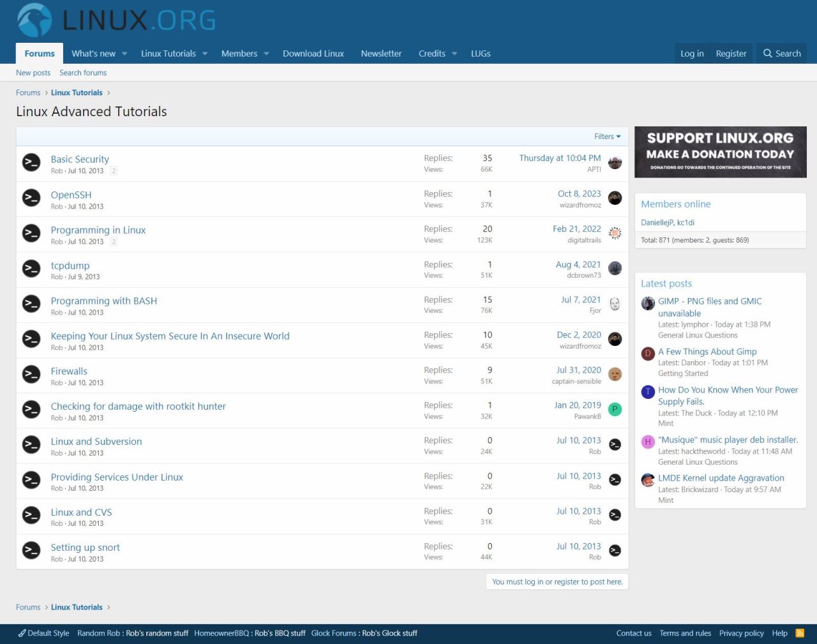Open wizardfromoz avatar on OpenSSH row

(615, 198)
